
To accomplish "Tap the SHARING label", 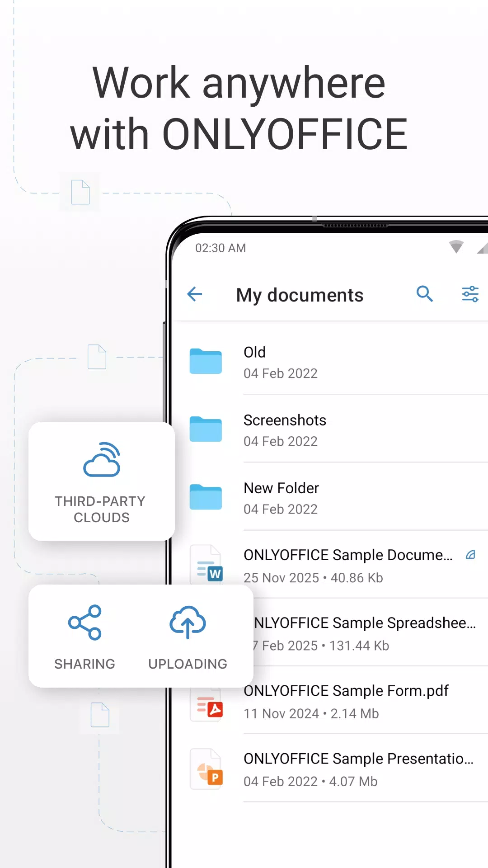I will coord(85,664).
